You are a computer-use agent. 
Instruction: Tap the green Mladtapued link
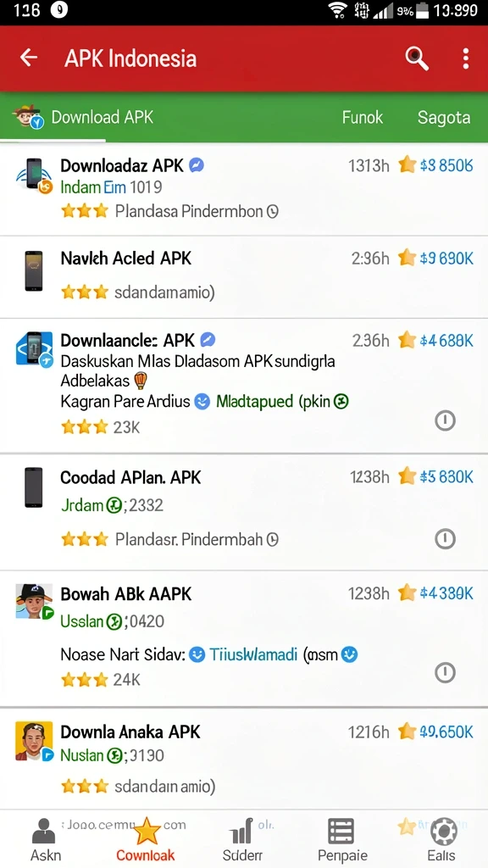click(x=254, y=401)
